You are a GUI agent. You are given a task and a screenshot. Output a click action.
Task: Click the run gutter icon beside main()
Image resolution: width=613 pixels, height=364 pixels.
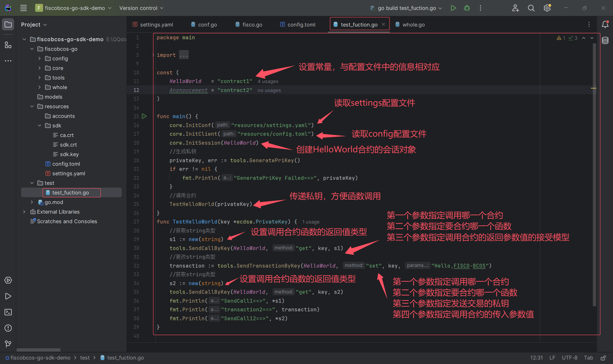(144, 116)
